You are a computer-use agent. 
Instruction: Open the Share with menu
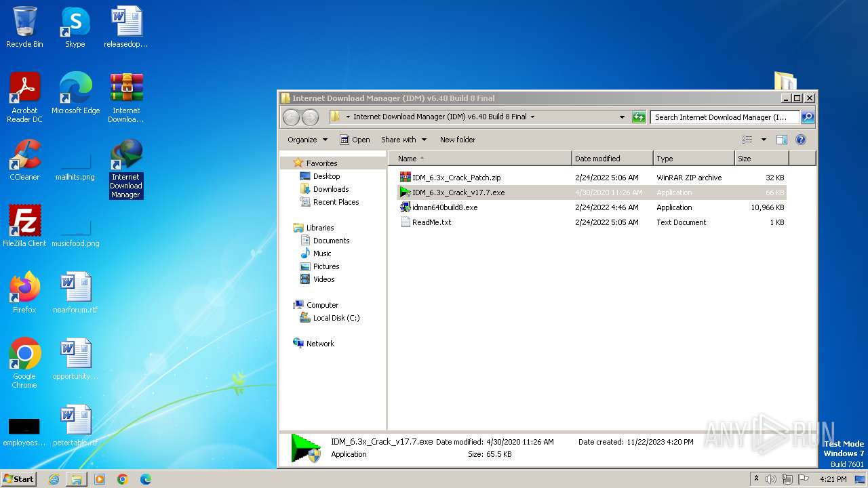click(x=403, y=140)
